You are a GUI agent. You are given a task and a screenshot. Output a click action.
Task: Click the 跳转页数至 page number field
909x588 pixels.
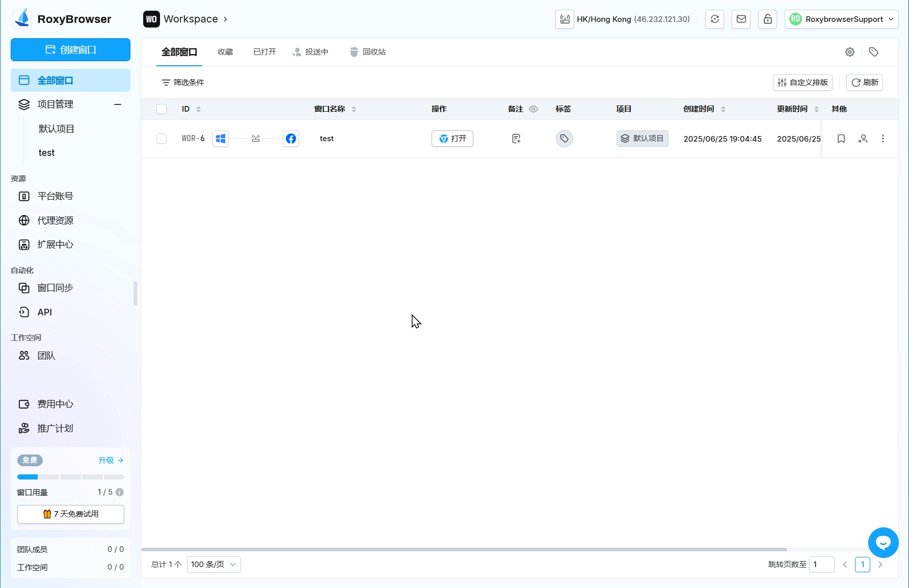[821, 565]
